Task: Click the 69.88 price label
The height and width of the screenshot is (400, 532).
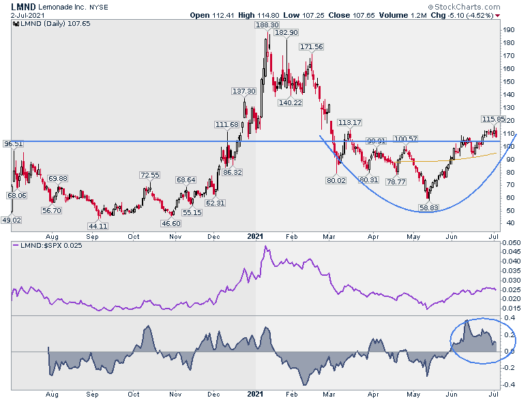Action: (58, 179)
